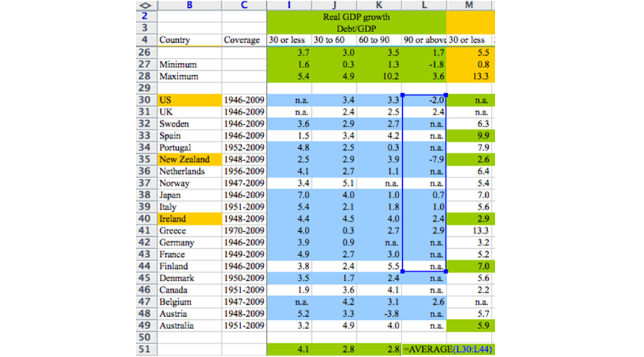Click the AVERAGE(L30:L44) formula cell
Screen dimensions: 644x357
[x=448, y=349]
